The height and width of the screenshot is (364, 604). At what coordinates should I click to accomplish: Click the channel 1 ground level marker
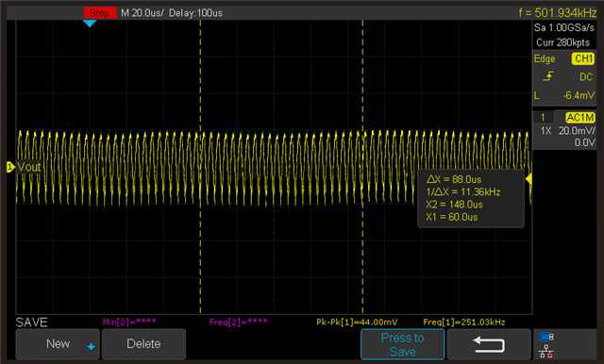click(10, 167)
